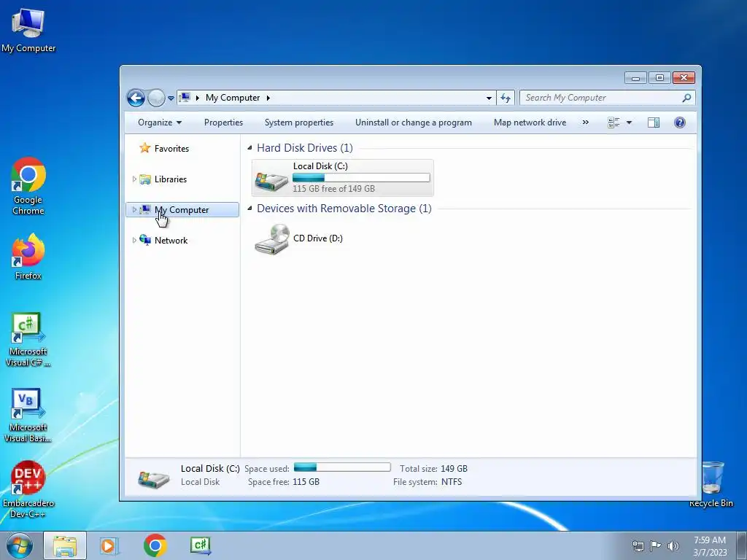
Task: Select the CD Drive (D:) icon
Action: point(272,239)
